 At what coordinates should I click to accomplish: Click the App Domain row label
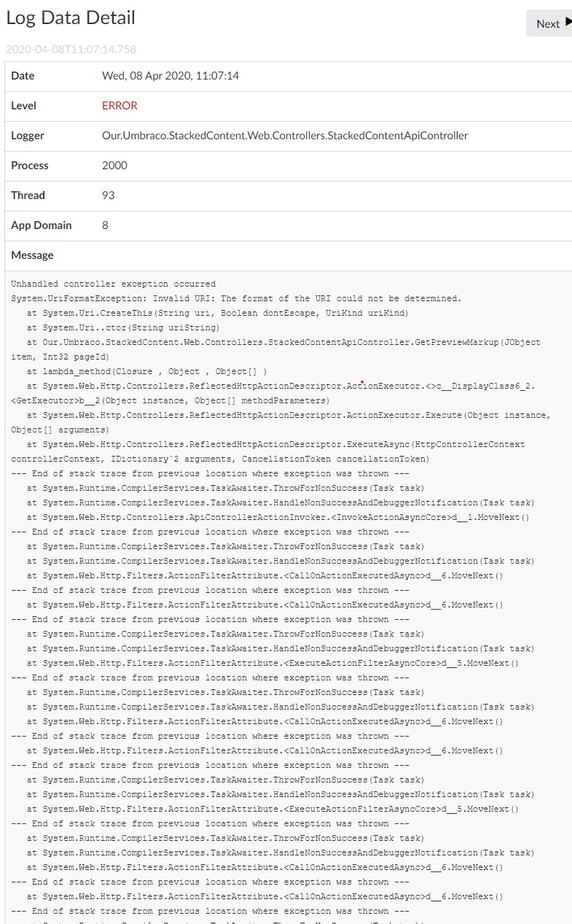click(42, 225)
